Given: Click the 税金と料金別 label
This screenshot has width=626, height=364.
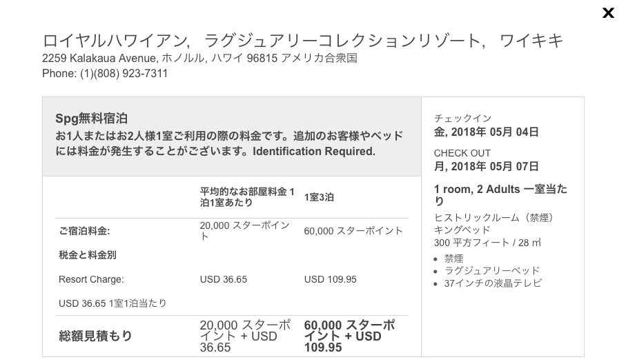Looking at the screenshot, I should [88, 255].
